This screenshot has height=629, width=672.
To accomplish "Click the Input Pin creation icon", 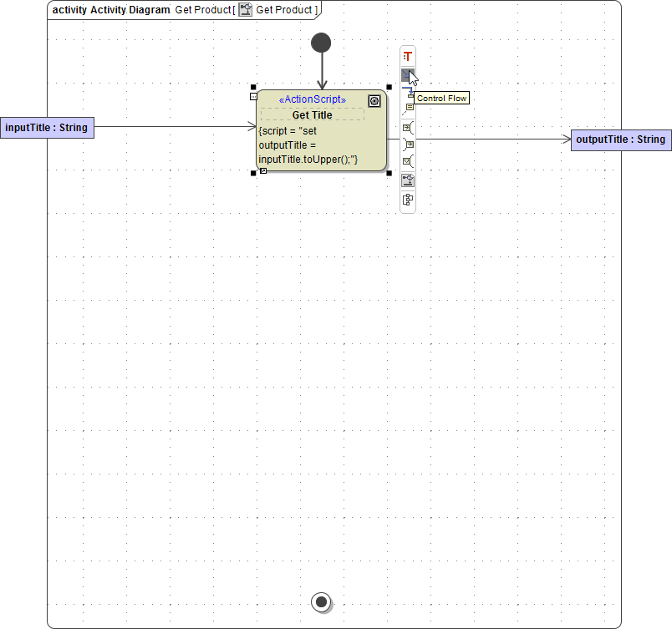I will pyautogui.click(x=408, y=127).
